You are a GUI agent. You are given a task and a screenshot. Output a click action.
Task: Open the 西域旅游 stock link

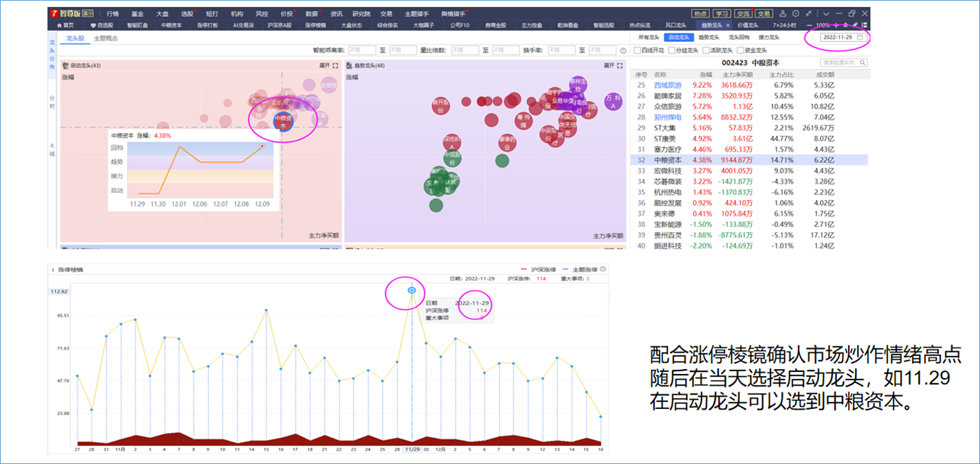pyautogui.click(x=667, y=85)
